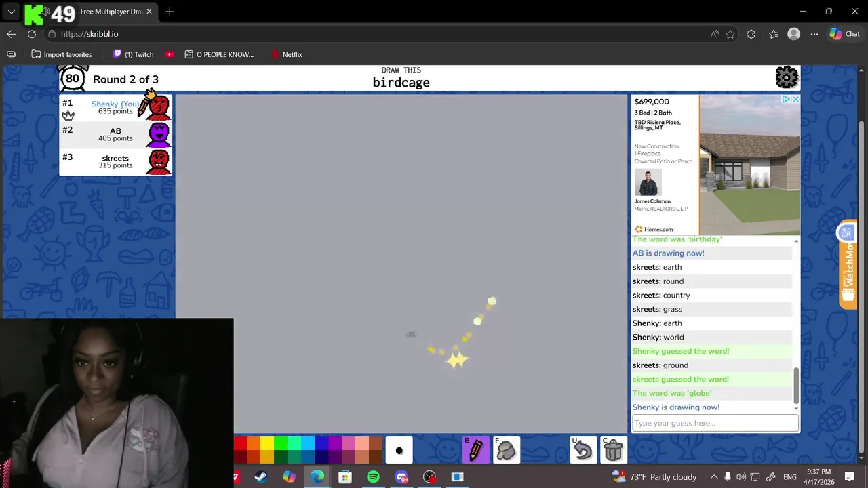Launch Steam from the taskbar
Image resolution: width=868 pixels, height=488 pixels.
(260, 477)
